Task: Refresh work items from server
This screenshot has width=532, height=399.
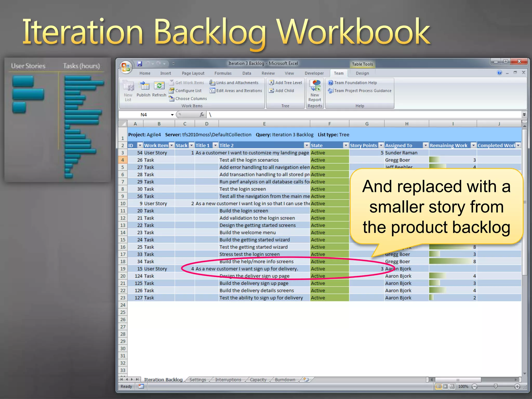Action: (x=159, y=89)
